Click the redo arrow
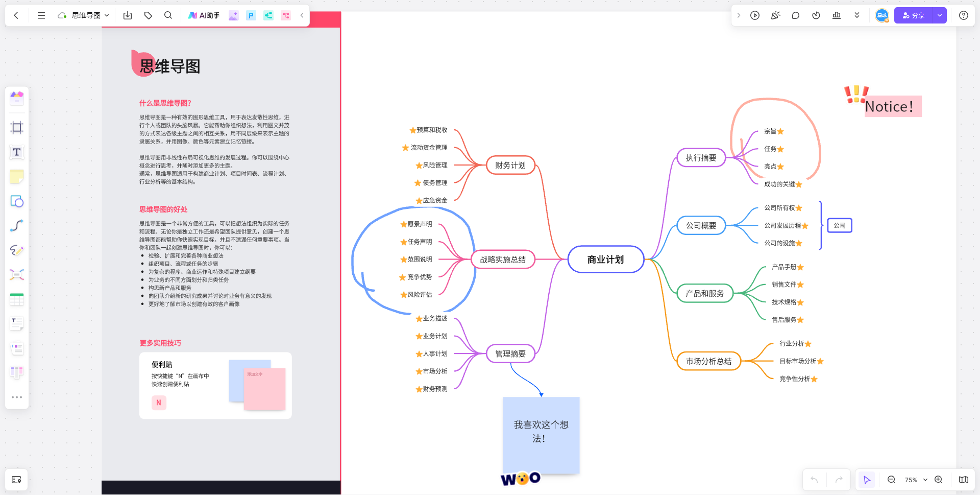 pos(839,480)
